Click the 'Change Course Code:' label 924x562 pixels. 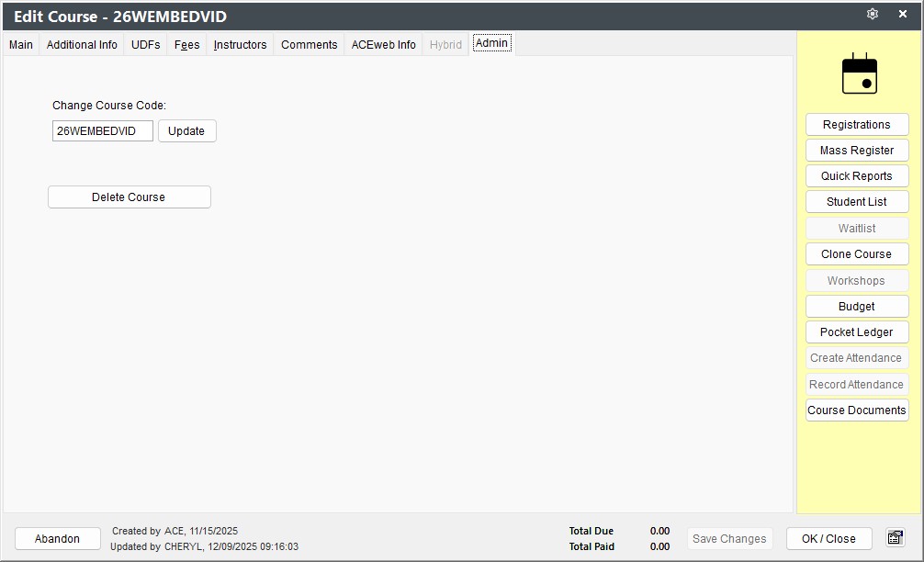pos(109,106)
